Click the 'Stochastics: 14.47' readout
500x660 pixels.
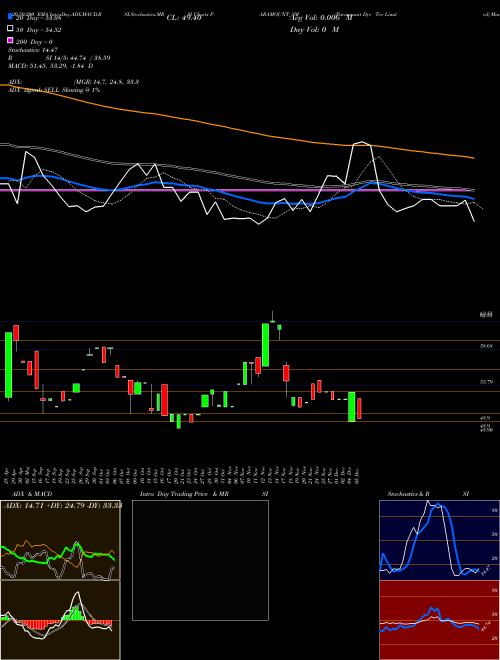click(x=33, y=50)
